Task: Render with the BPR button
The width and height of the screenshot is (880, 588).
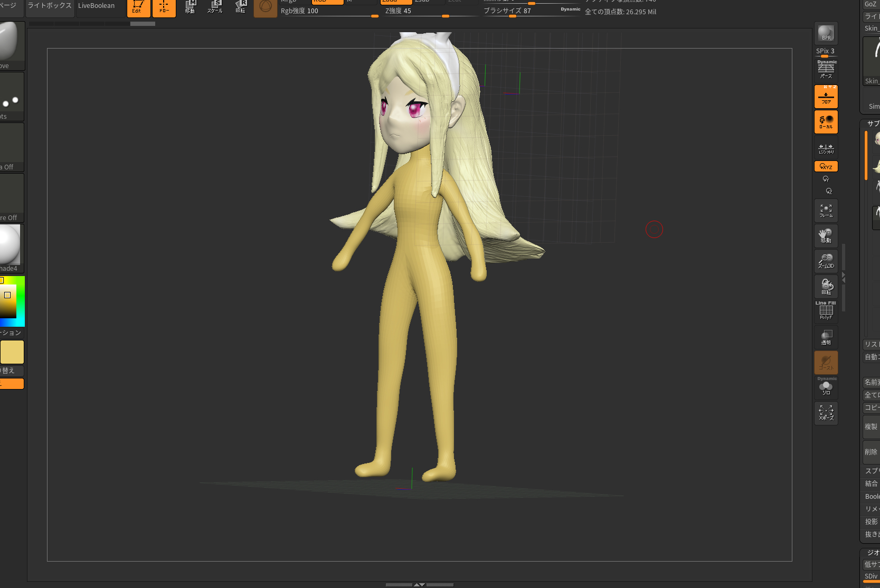Action: coord(826,34)
